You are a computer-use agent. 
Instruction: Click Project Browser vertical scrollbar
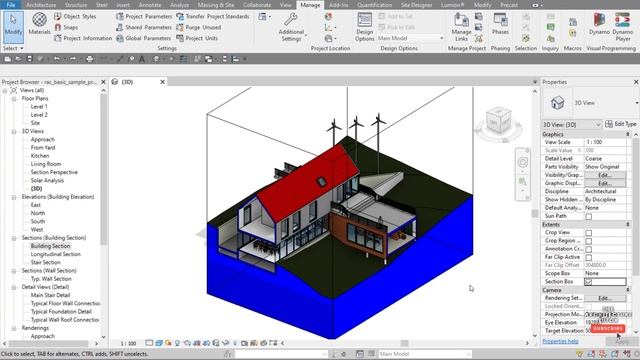103,169
